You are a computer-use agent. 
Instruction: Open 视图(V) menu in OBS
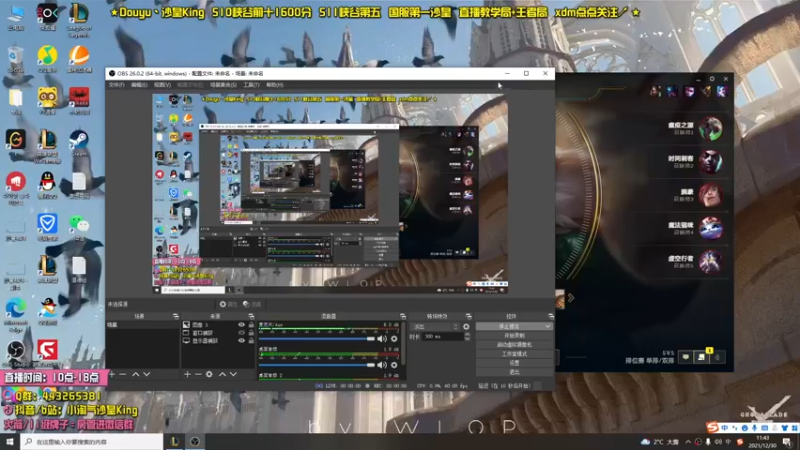pos(162,85)
